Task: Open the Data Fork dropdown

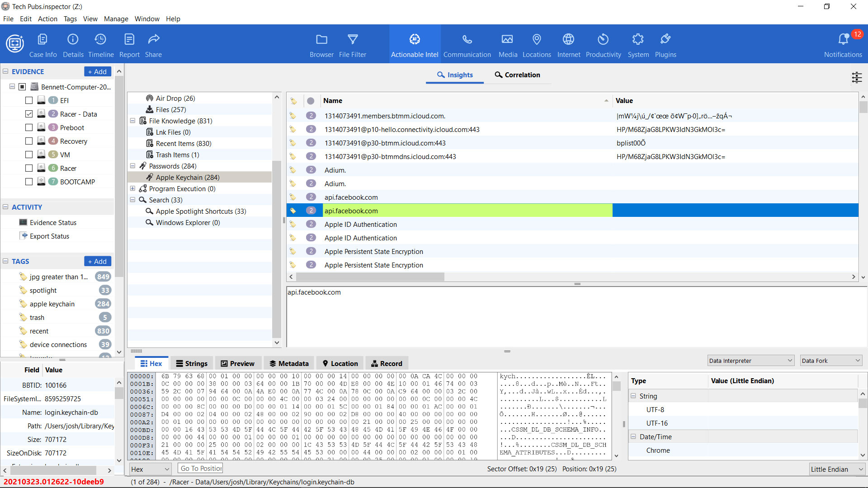Action: [x=830, y=360]
